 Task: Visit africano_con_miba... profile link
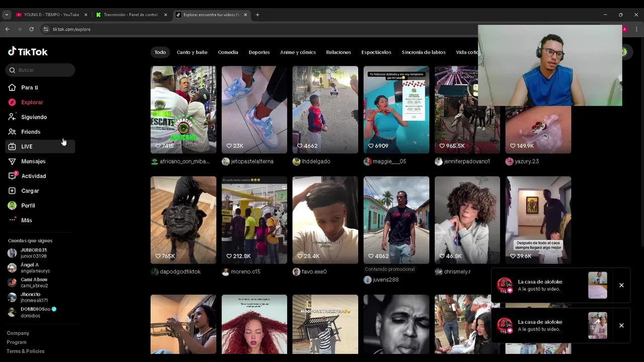pyautogui.click(x=181, y=161)
